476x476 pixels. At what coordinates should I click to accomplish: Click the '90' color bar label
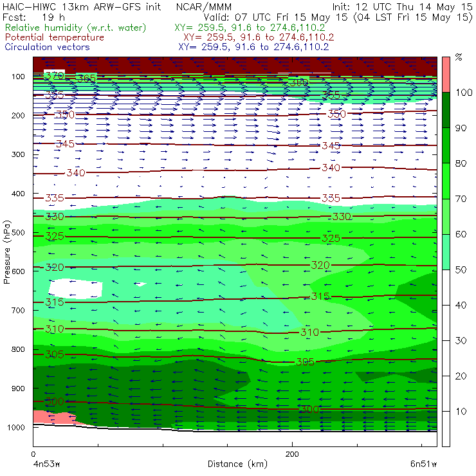coord(461,128)
